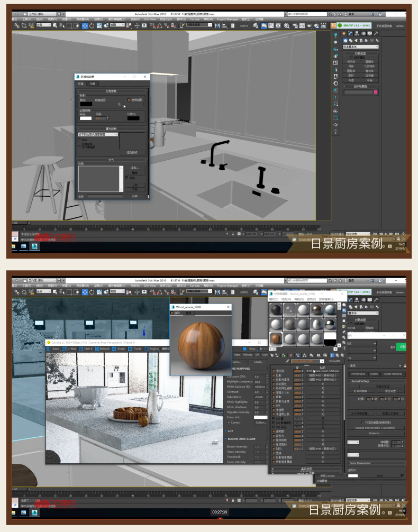Open the Modify panel tab in upper screenshot
This screenshot has width=418, height=532.
[x=350, y=34]
